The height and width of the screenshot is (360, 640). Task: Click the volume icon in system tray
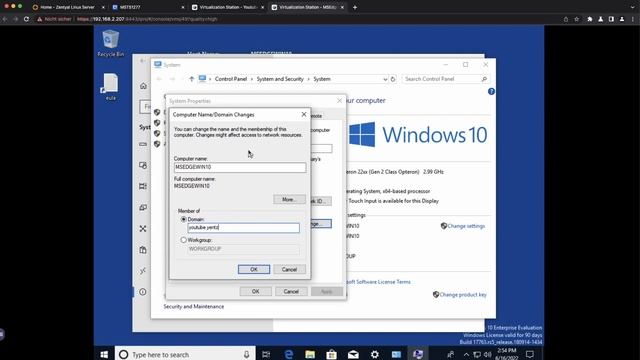(487, 354)
